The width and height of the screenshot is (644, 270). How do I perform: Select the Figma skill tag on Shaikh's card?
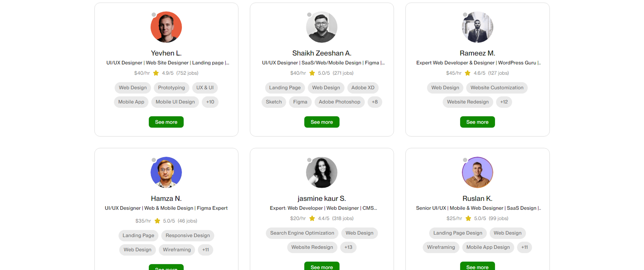tap(300, 102)
